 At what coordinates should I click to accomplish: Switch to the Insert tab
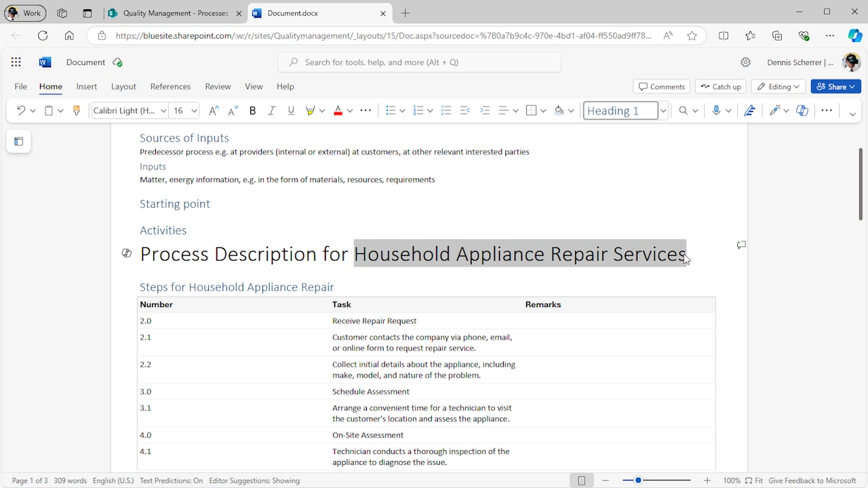(x=87, y=86)
